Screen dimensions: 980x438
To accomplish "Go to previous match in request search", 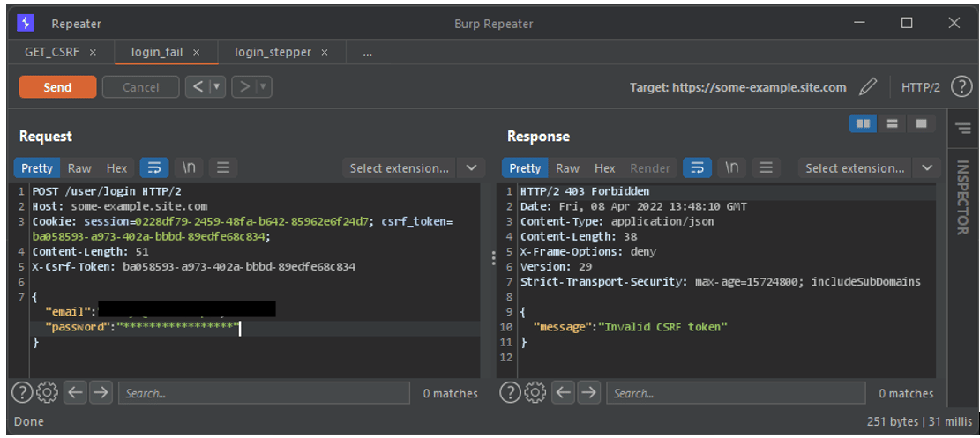I will (x=76, y=393).
